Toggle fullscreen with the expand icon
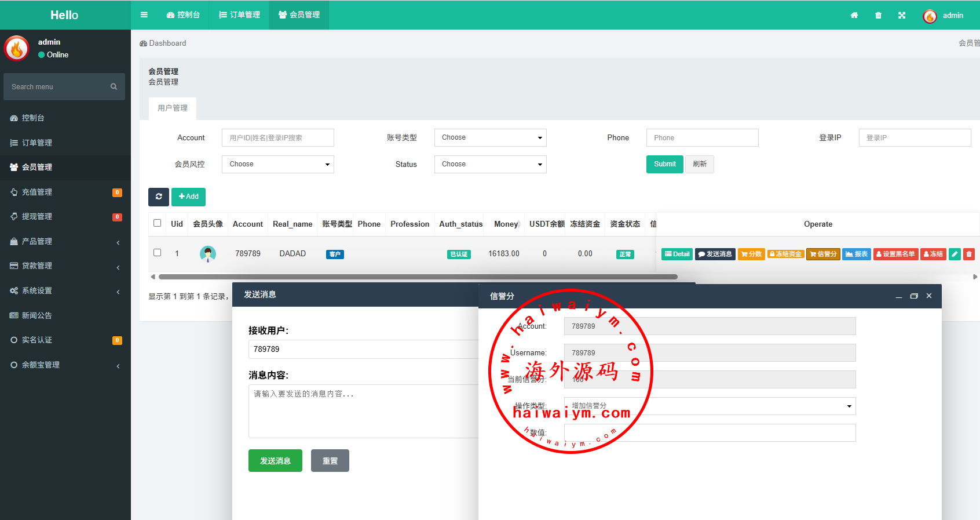Viewport: 980px width, 520px height. coord(902,16)
